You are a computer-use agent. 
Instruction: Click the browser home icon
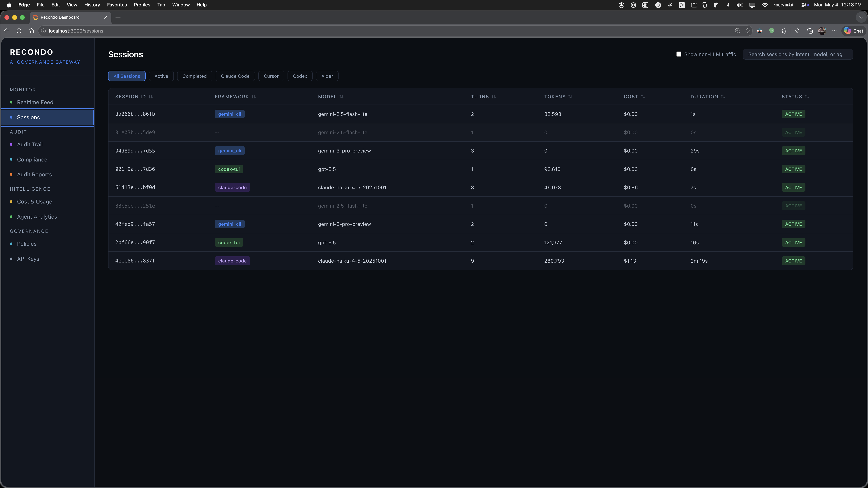point(31,31)
